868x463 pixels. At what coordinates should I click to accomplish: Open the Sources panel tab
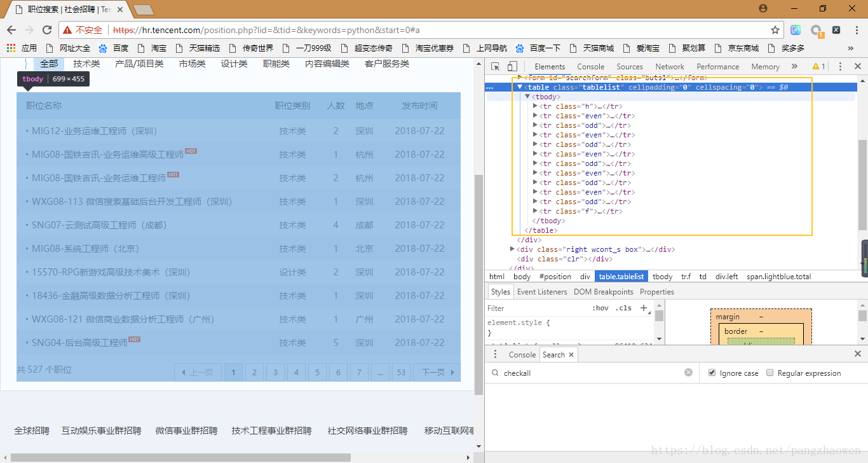(x=630, y=66)
